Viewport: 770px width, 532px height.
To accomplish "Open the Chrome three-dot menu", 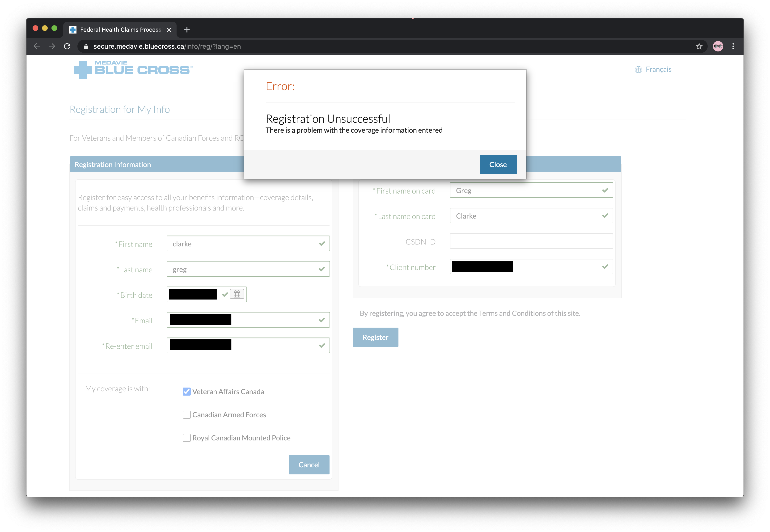I will (733, 46).
